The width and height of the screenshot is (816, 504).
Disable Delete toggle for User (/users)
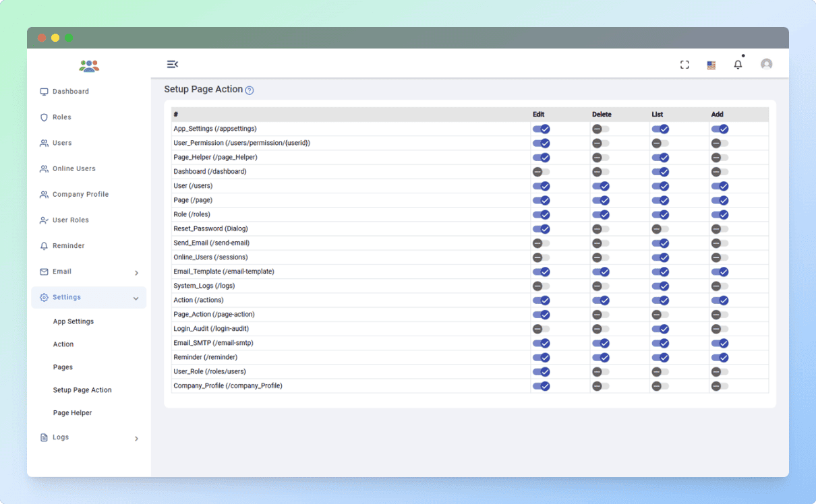tap(601, 186)
